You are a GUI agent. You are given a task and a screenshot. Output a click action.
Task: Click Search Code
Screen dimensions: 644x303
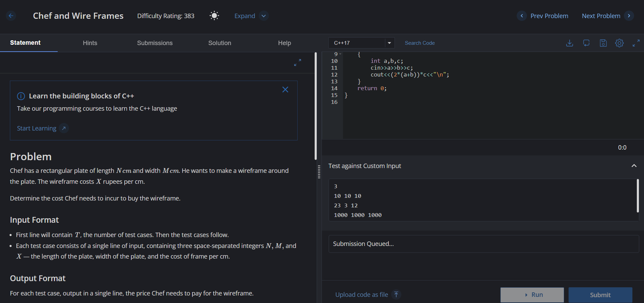[420, 43]
